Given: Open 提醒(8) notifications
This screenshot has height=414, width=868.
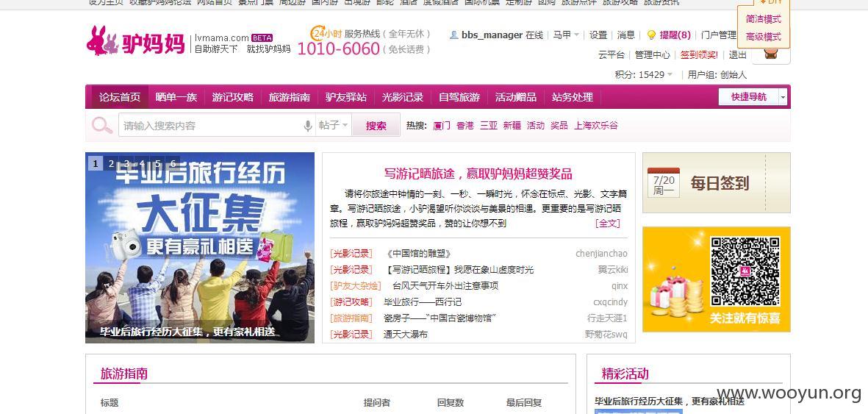Looking at the screenshot, I should point(675,35).
